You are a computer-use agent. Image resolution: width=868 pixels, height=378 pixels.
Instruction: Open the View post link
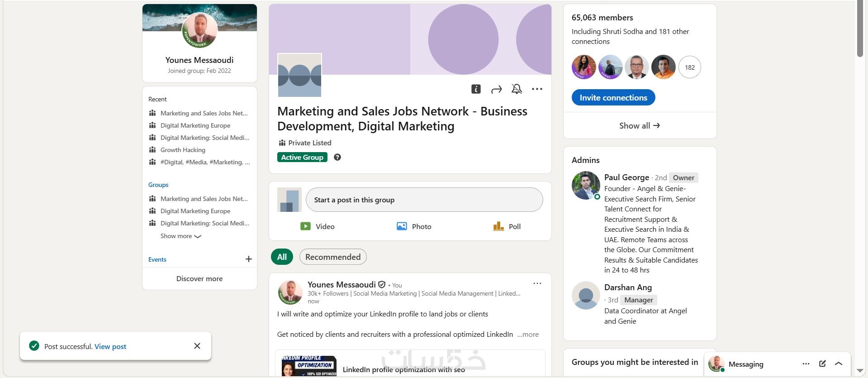(110, 347)
